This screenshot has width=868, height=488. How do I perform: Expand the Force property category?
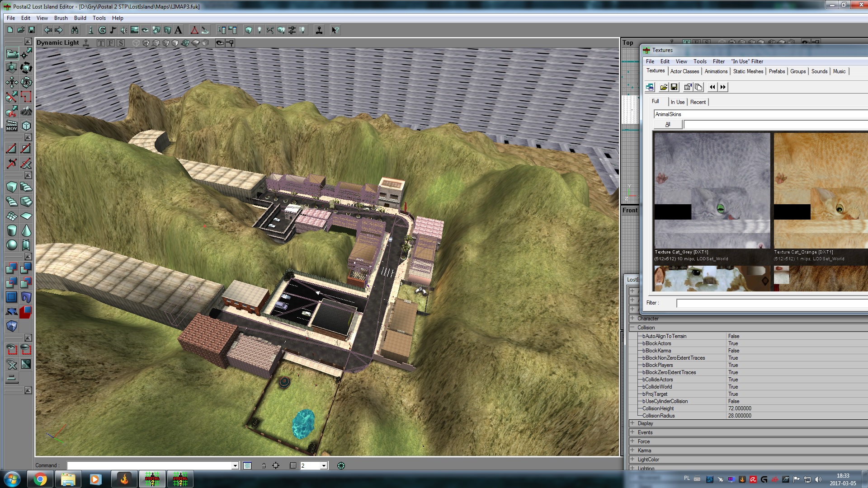tap(632, 441)
